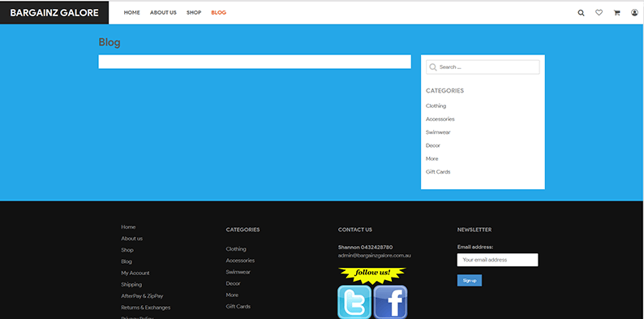Click the Blog page heading
Screen dimensions: 644x319
pyautogui.click(x=109, y=42)
